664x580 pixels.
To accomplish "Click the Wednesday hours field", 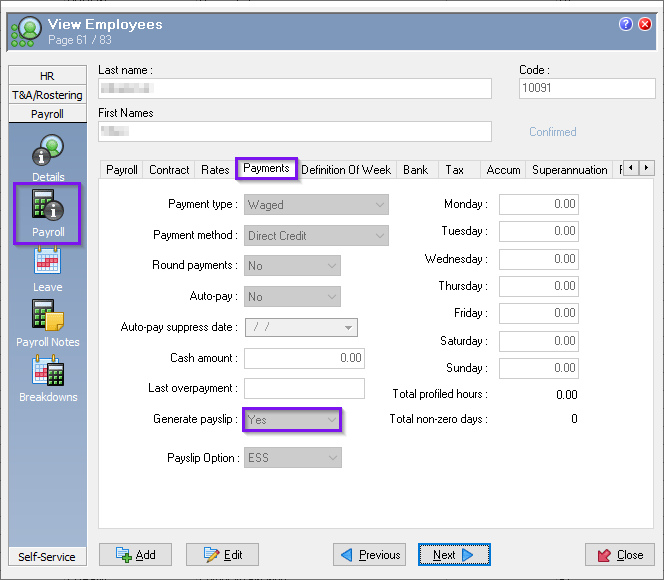I will tap(539, 259).
